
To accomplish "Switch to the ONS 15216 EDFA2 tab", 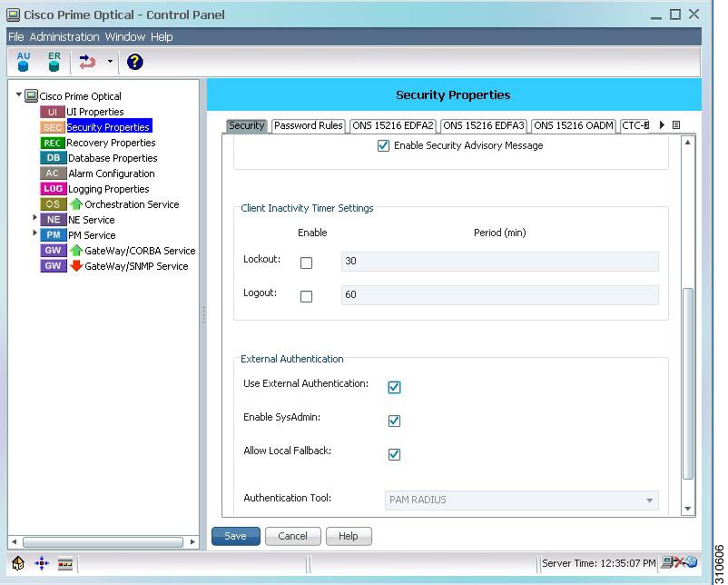I will pyautogui.click(x=393, y=125).
